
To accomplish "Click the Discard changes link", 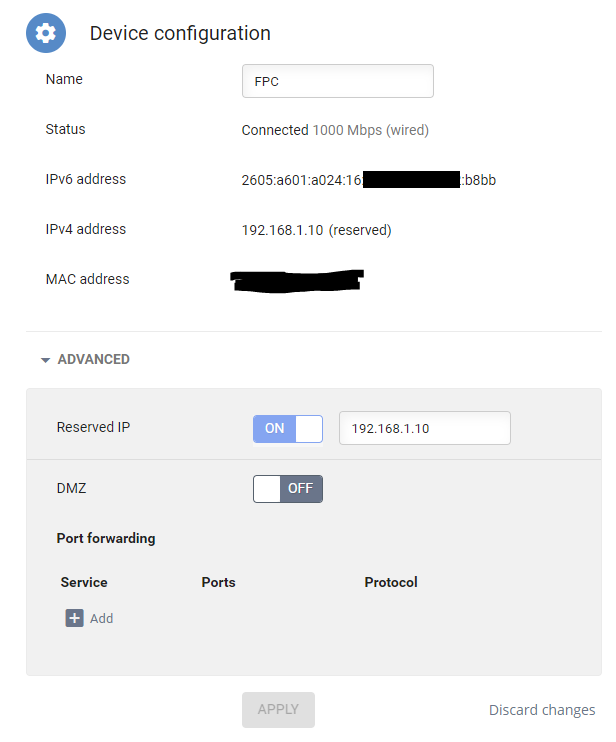I will click(x=542, y=710).
